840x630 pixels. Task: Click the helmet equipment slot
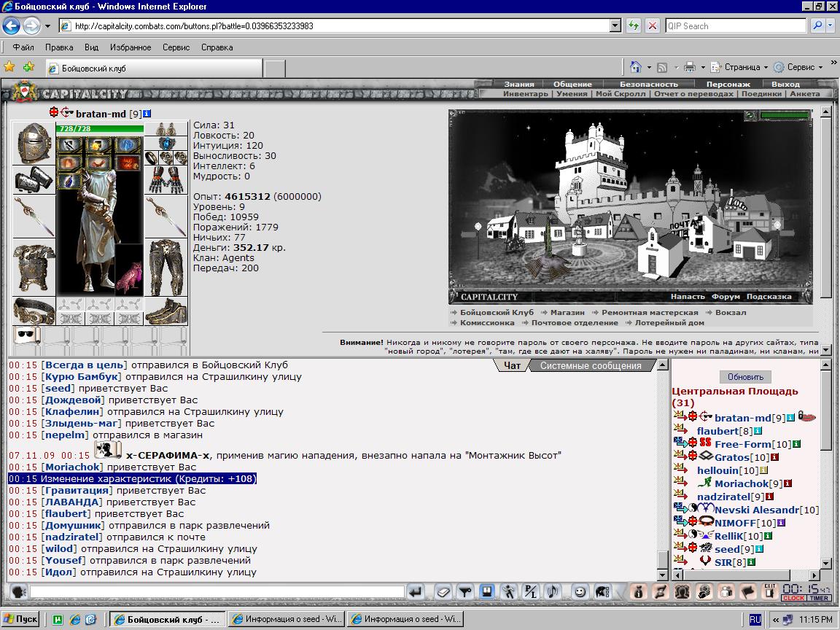tap(34, 143)
